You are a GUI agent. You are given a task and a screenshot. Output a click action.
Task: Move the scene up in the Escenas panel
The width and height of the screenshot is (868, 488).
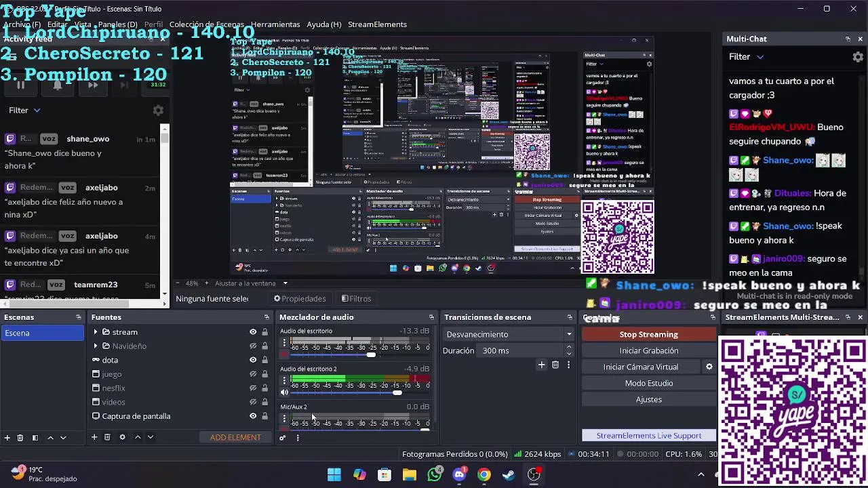pos(50,438)
